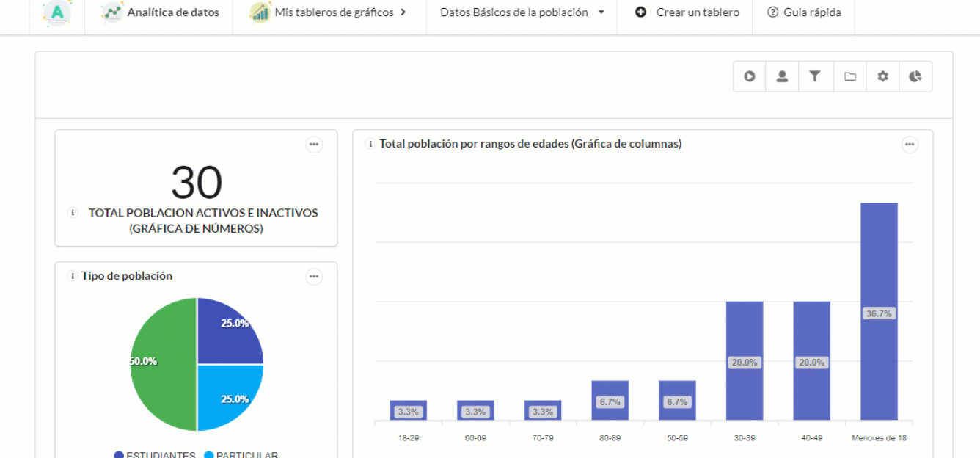Click the Menores de 18 axis label
This screenshot has width=980, height=458.
point(879,438)
